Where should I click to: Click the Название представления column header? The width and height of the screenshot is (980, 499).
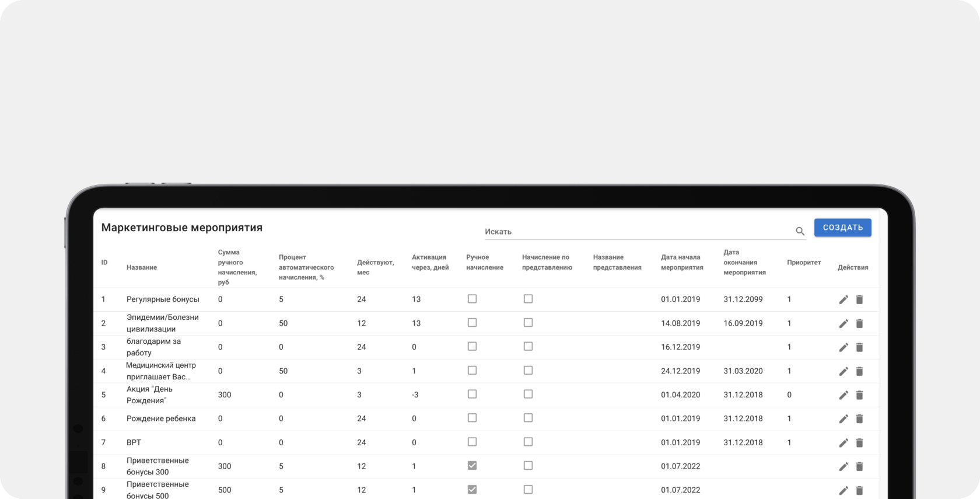[x=617, y=262]
